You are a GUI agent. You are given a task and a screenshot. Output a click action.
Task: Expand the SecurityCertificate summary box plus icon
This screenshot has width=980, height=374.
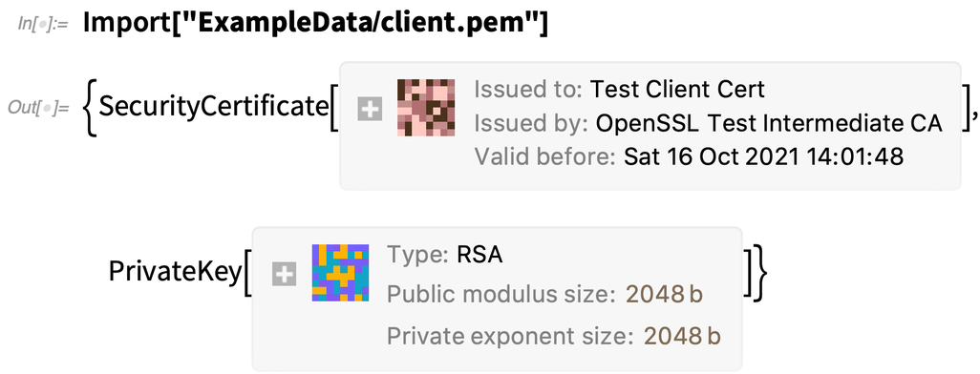click(x=370, y=110)
